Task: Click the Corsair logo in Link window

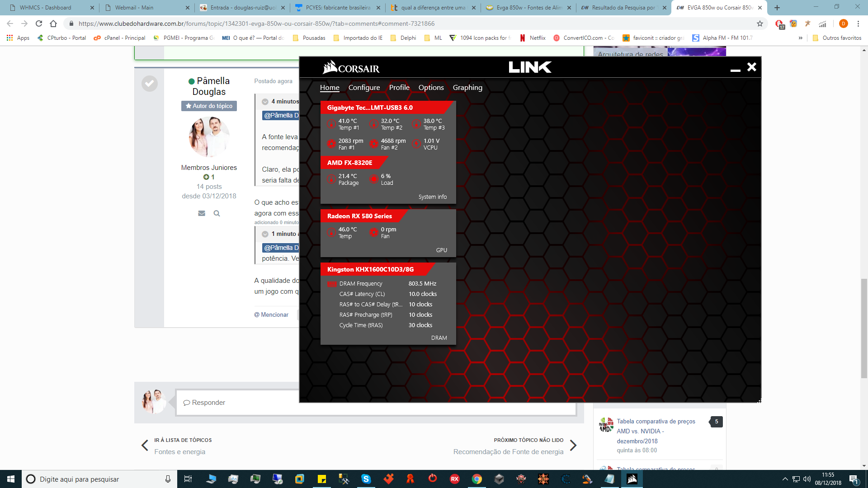Action: 351,67
